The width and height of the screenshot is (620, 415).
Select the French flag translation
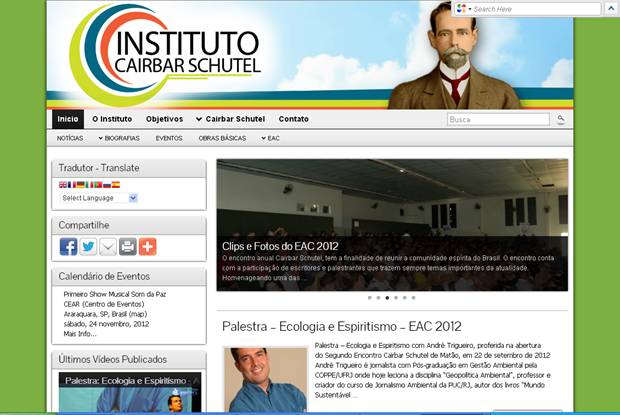(72, 185)
